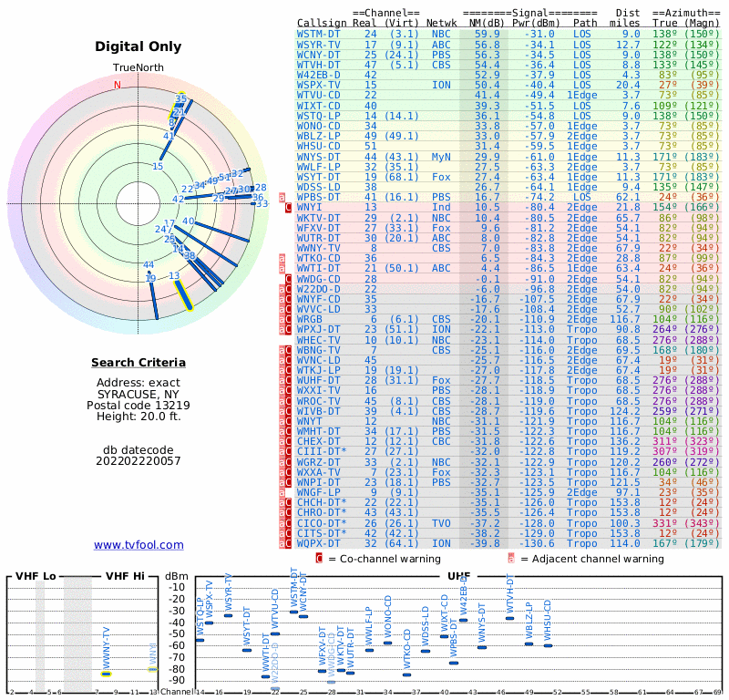
Task: Select callsign WONO-CD in the table
Action: tap(318, 126)
